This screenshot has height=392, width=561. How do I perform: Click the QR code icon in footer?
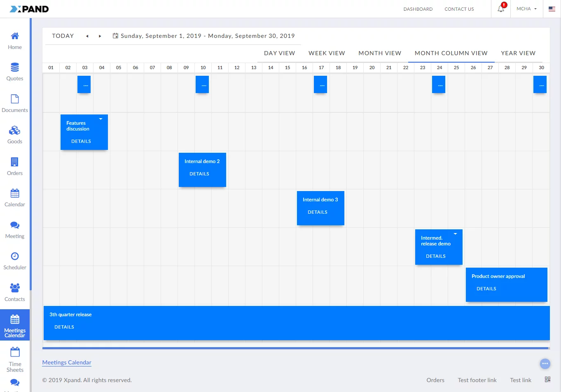click(547, 380)
